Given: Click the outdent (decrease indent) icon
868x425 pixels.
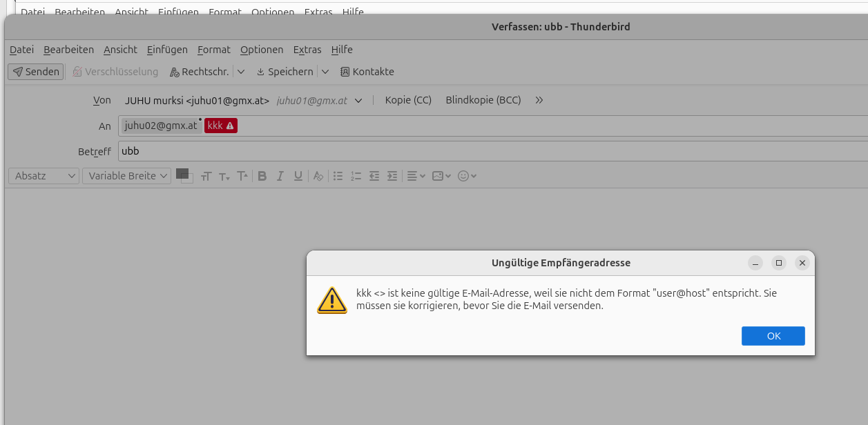Looking at the screenshot, I should pyautogui.click(x=374, y=176).
